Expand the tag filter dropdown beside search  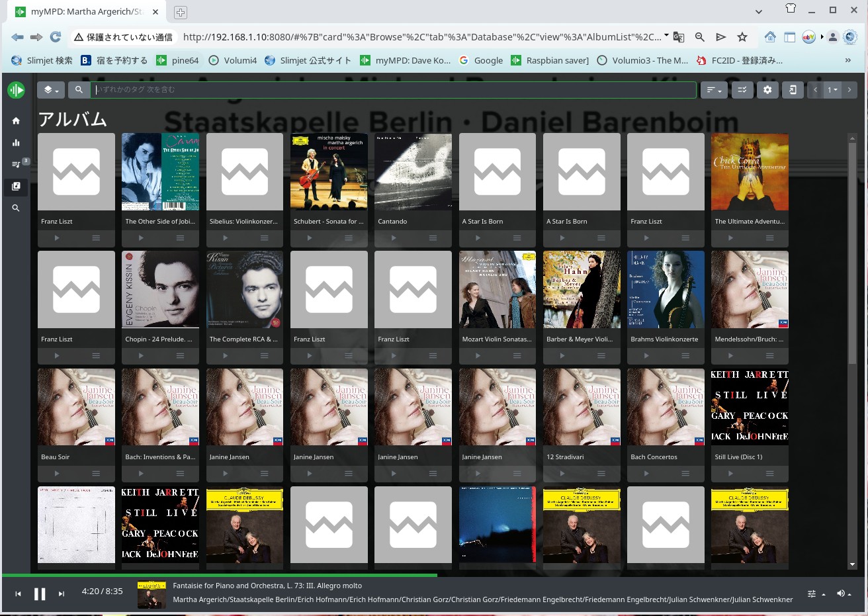tap(50, 90)
